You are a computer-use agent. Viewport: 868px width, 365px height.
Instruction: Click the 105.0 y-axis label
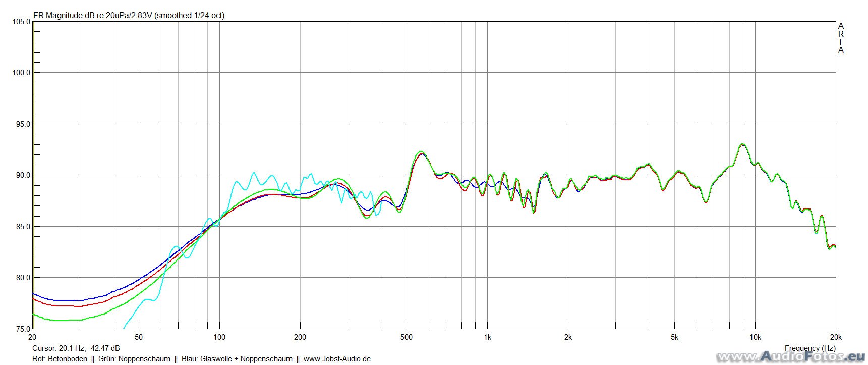coord(21,22)
